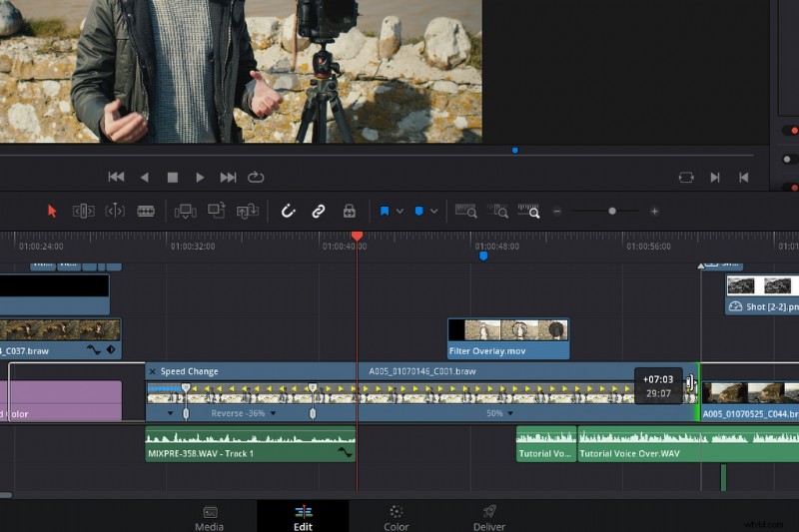This screenshot has height=532, width=799.
Task: Select the Filter Overlay.mov clip
Action: [x=508, y=339]
